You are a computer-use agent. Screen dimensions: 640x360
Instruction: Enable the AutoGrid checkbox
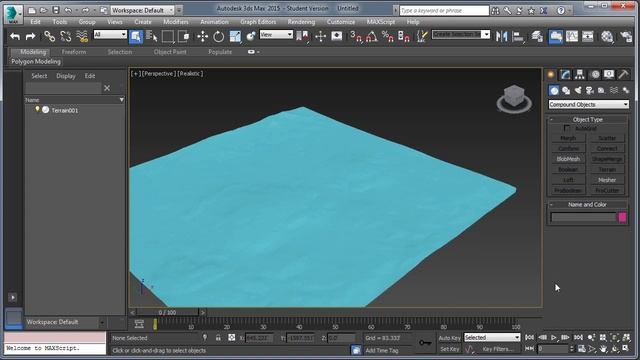567,128
